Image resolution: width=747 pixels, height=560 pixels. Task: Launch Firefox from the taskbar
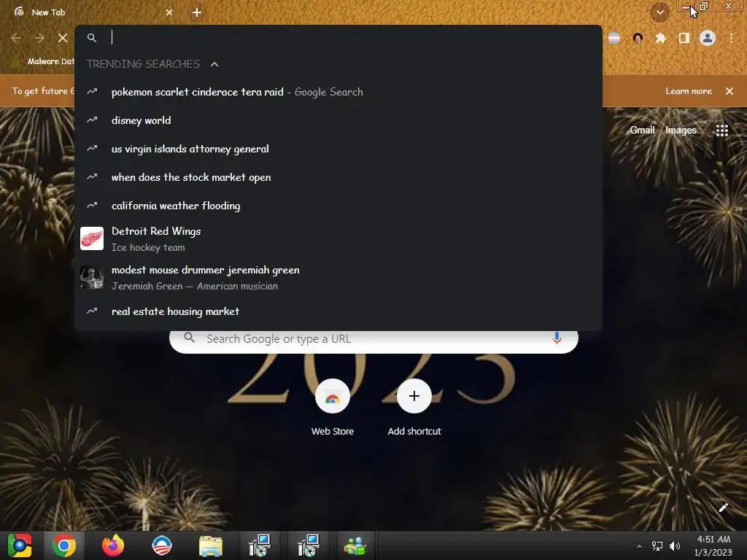click(113, 545)
